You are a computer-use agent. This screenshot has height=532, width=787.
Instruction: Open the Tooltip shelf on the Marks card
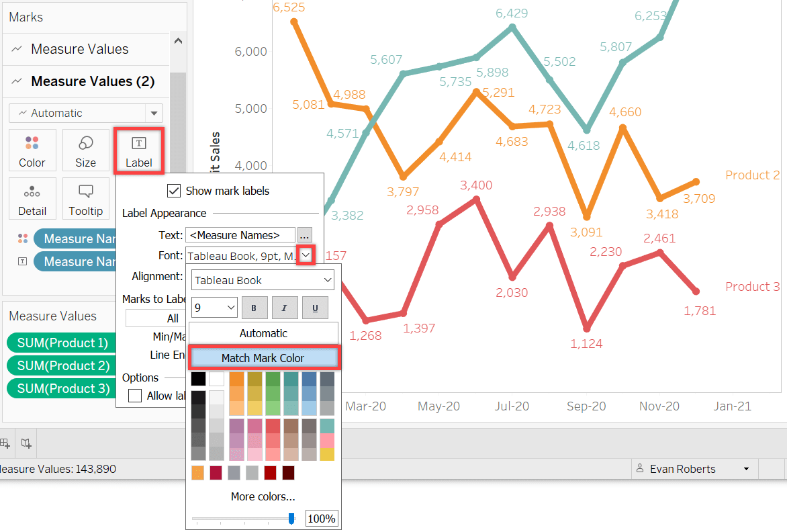tap(85, 198)
